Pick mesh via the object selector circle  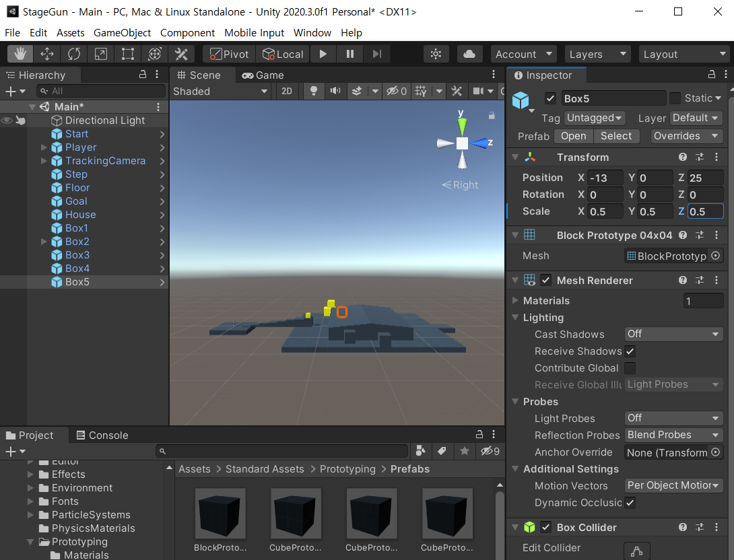[x=716, y=256]
